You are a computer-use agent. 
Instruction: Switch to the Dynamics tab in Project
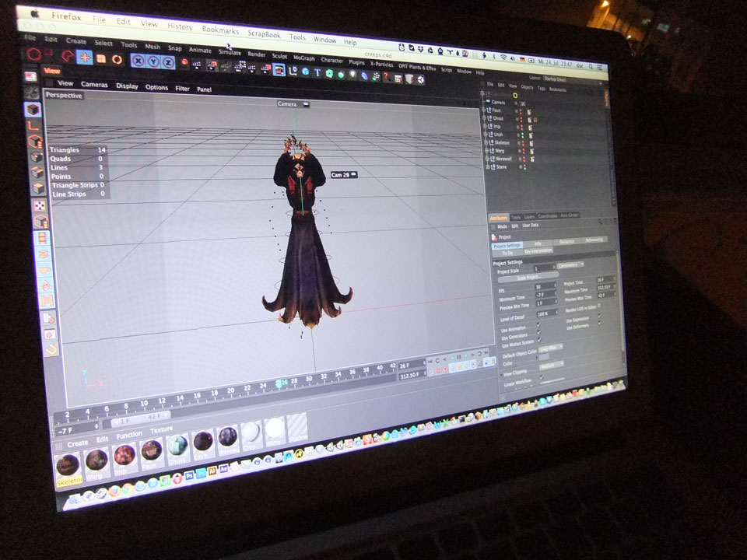tap(567, 242)
